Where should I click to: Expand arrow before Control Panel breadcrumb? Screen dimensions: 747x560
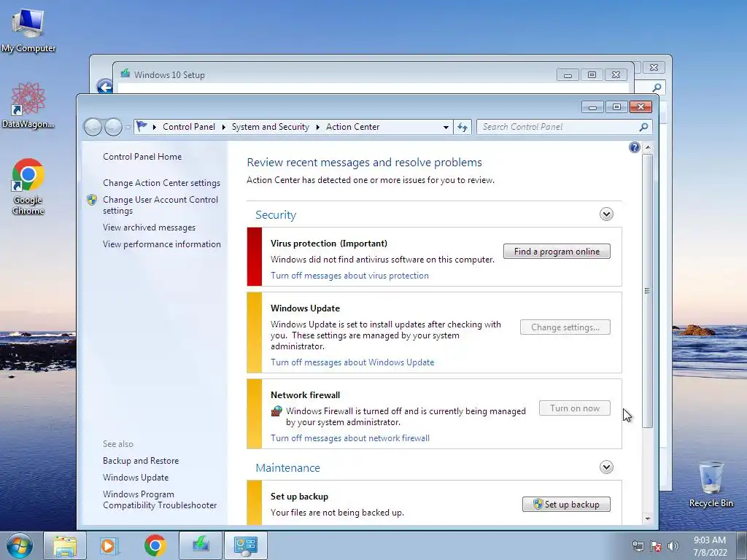pyautogui.click(x=155, y=127)
